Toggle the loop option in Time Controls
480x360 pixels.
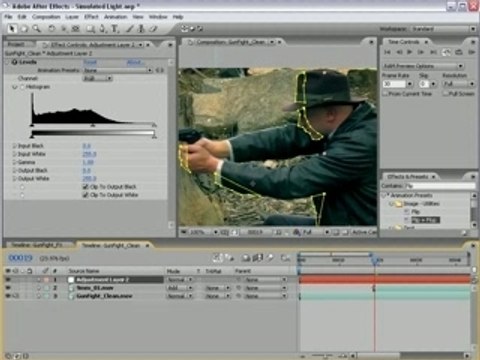point(459,52)
